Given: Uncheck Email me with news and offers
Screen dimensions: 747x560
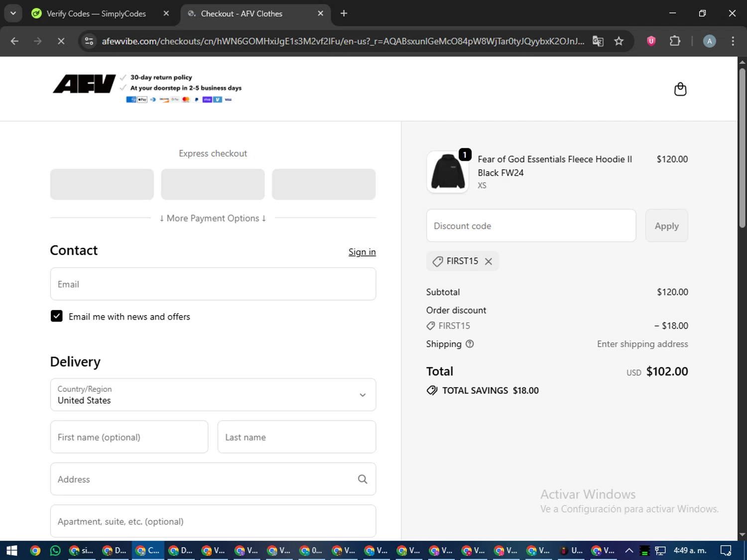Looking at the screenshot, I should 57,316.
